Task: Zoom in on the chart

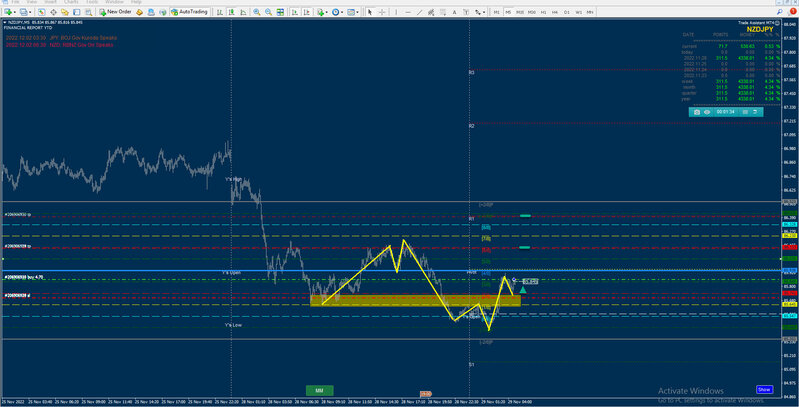Action: [x=256, y=12]
